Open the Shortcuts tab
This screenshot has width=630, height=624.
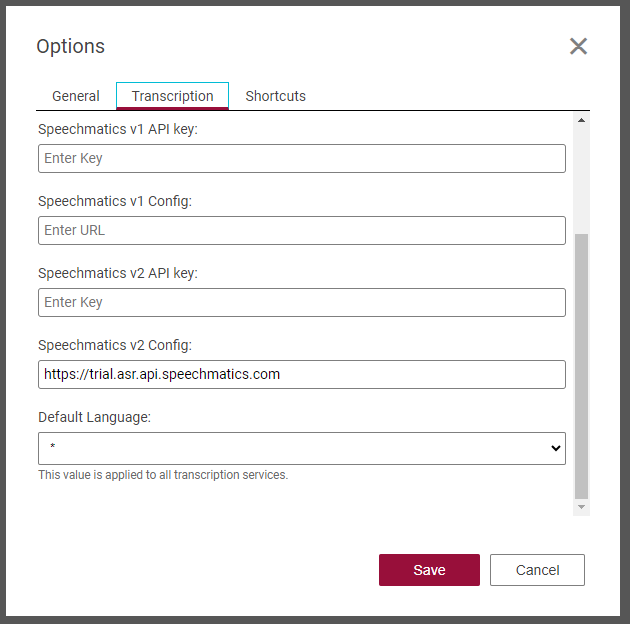coord(276,96)
